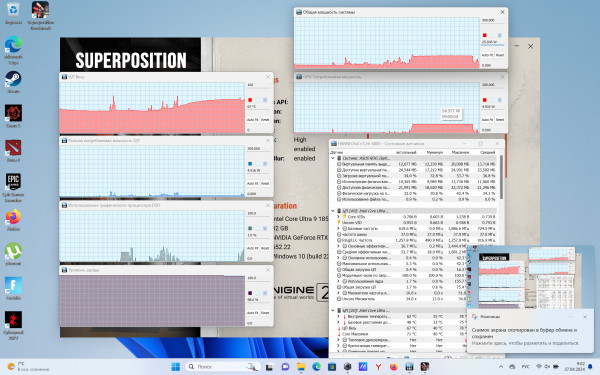Click Auto Fit in the CPU temperature graph
600x375 pixels.
coord(253,119)
